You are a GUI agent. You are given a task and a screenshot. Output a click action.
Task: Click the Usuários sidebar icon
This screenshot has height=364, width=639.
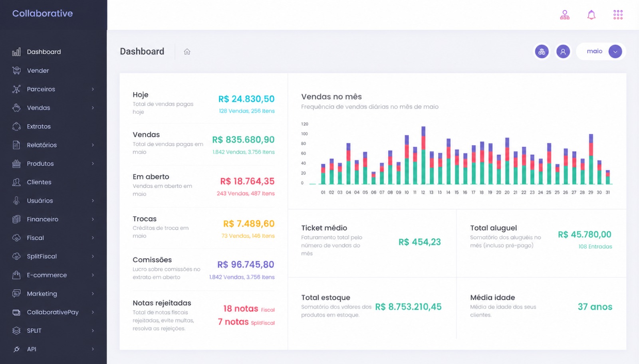[16, 201]
